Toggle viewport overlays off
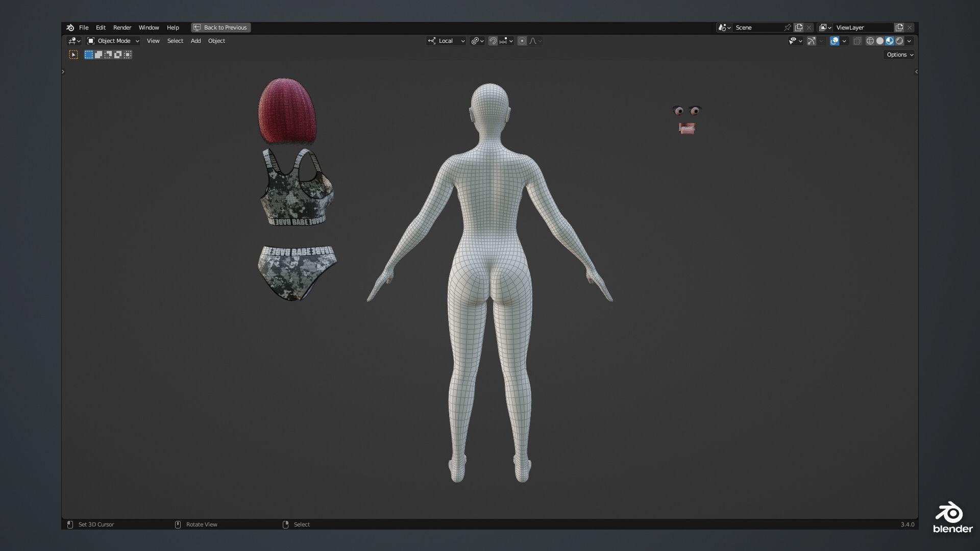The image size is (980, 551). 834,41
